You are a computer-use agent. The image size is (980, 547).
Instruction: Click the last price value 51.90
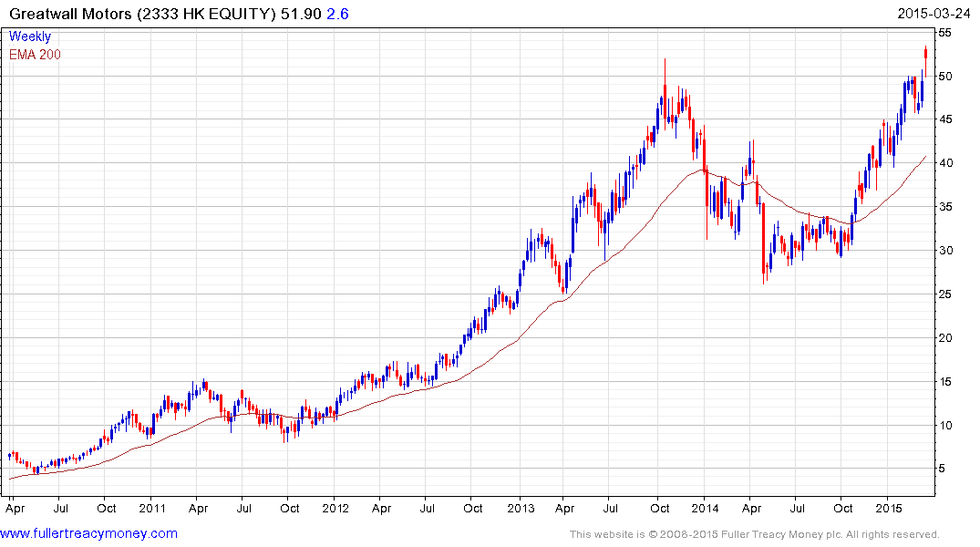coord(301,14)
